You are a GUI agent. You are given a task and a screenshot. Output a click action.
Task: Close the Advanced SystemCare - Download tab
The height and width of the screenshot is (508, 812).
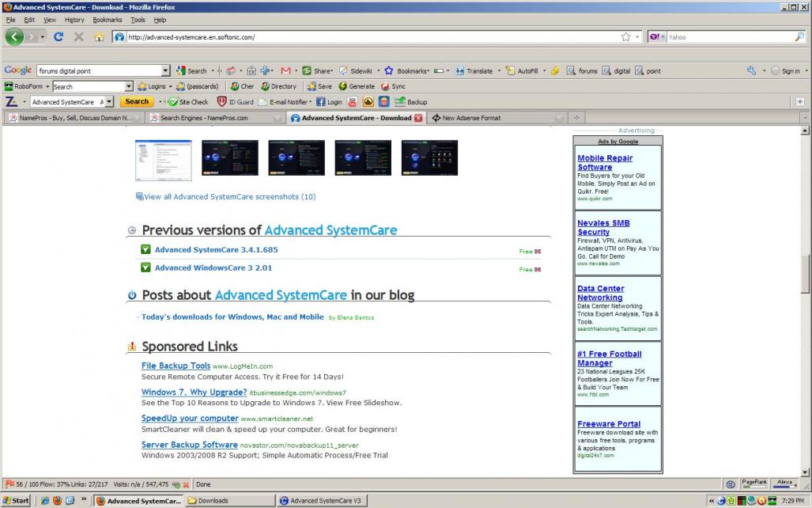click(x=418, y=118)
